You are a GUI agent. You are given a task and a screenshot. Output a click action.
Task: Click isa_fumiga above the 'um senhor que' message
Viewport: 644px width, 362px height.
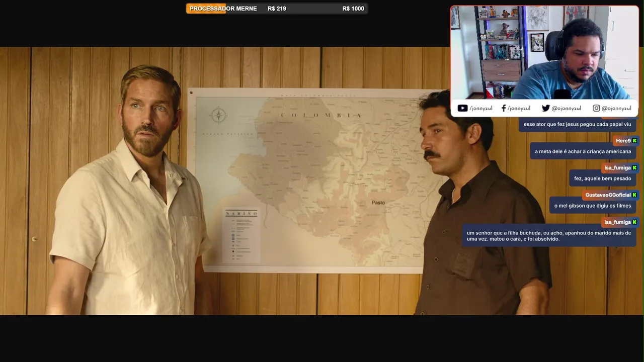(617, 222)
